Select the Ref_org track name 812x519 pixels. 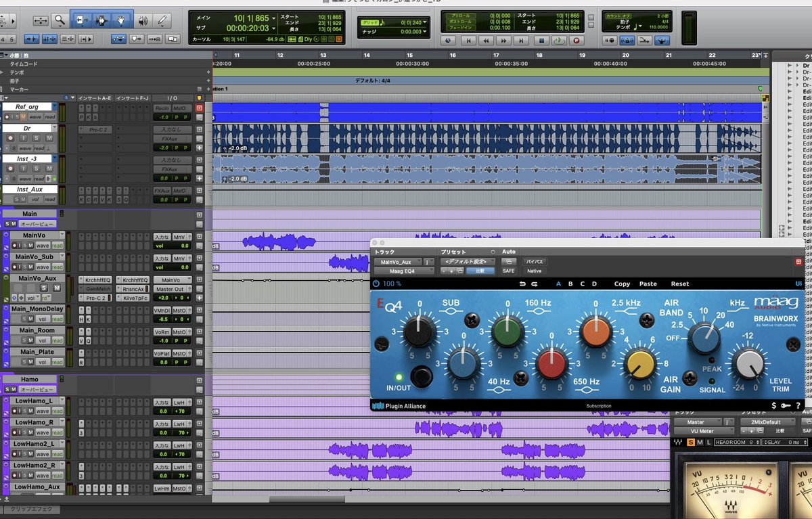tap(27, 107)
